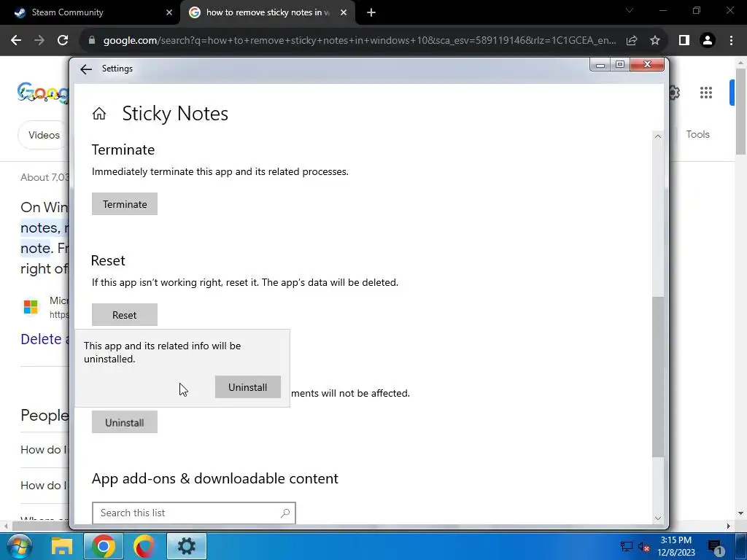Click Tools on the Google results page
The height and width of the screenshot is (560, 747).
[x=697, y=134]
